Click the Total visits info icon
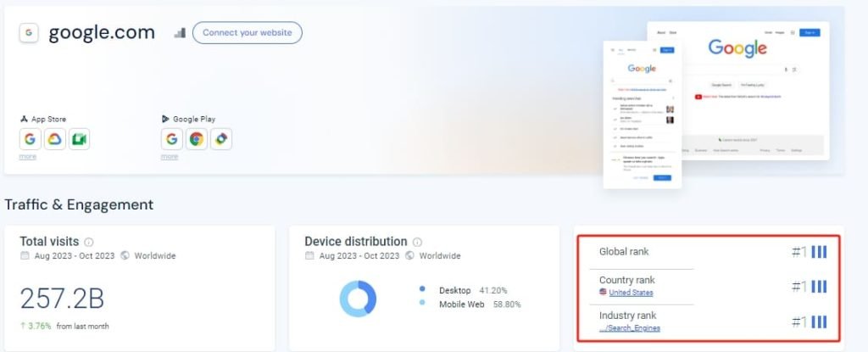 (x=88, y=243)
